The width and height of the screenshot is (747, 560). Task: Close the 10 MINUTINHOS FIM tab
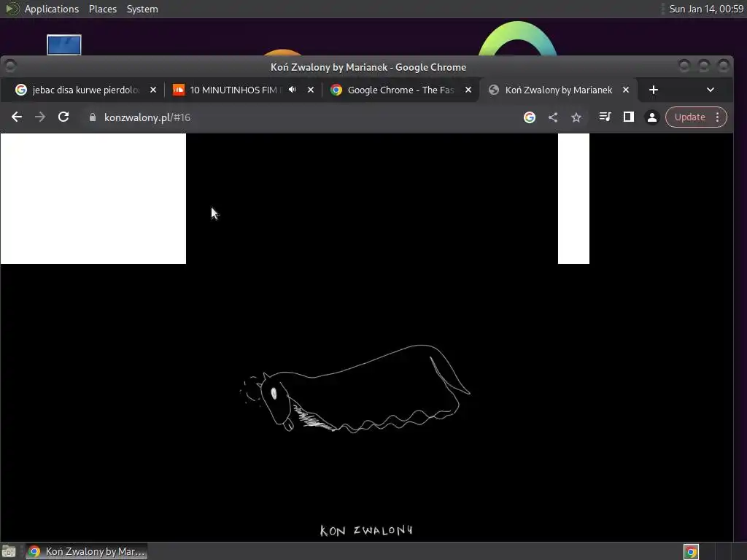[x=311, y=90]
